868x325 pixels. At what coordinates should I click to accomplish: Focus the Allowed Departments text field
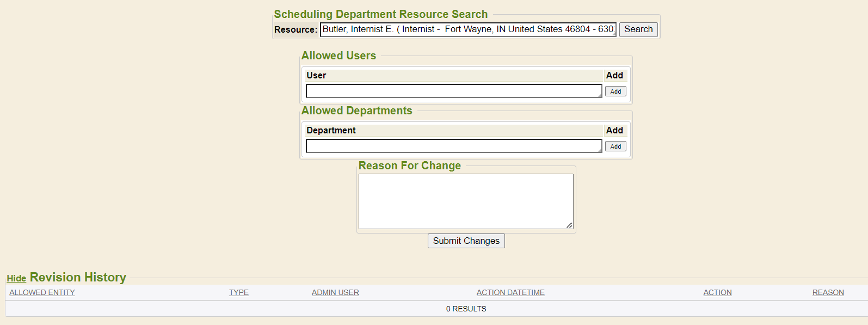[x=453, y=146]
